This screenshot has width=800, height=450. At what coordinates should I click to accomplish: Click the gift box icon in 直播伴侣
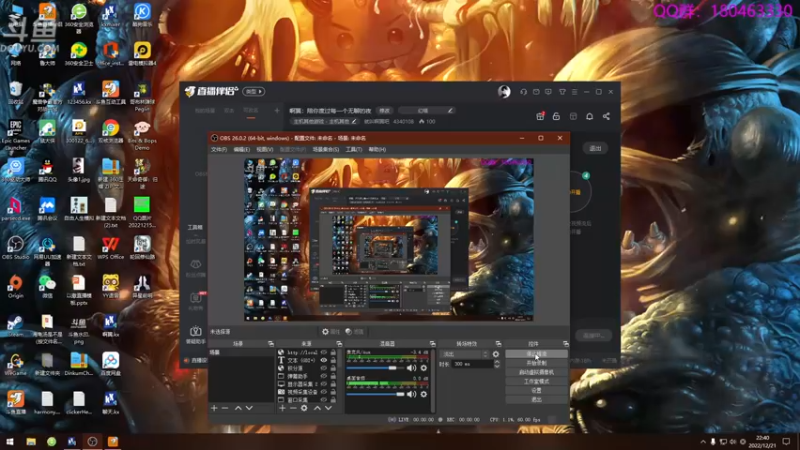(x=540, y=116)
